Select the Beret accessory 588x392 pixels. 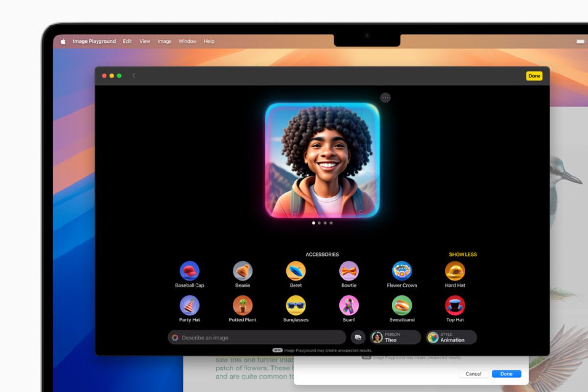(295, 271)
